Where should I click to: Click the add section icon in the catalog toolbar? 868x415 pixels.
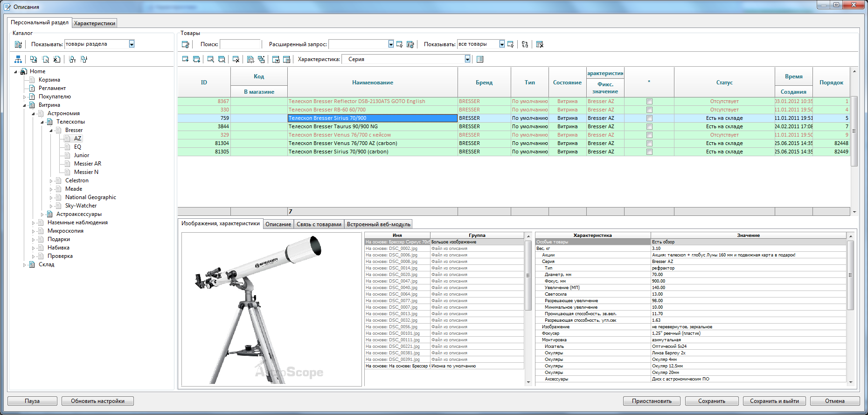point(34,59)
